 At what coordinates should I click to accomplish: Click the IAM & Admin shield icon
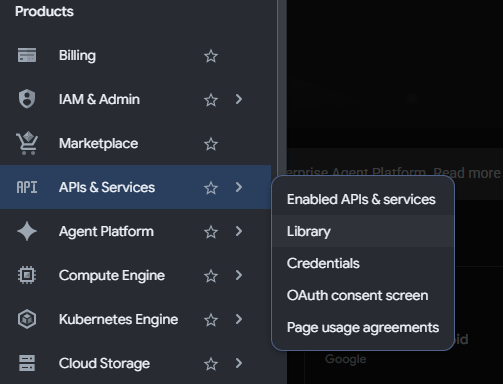tap(27, 99)
